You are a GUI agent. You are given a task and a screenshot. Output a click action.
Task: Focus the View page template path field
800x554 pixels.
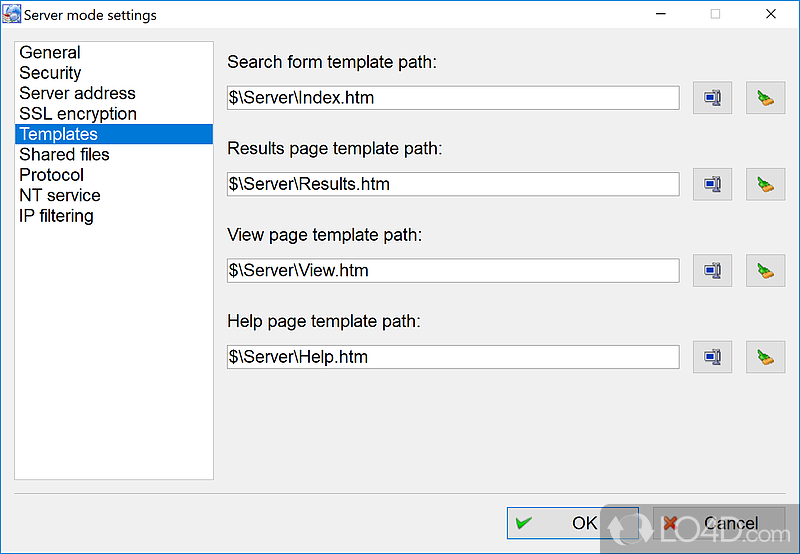coord(453,270)
